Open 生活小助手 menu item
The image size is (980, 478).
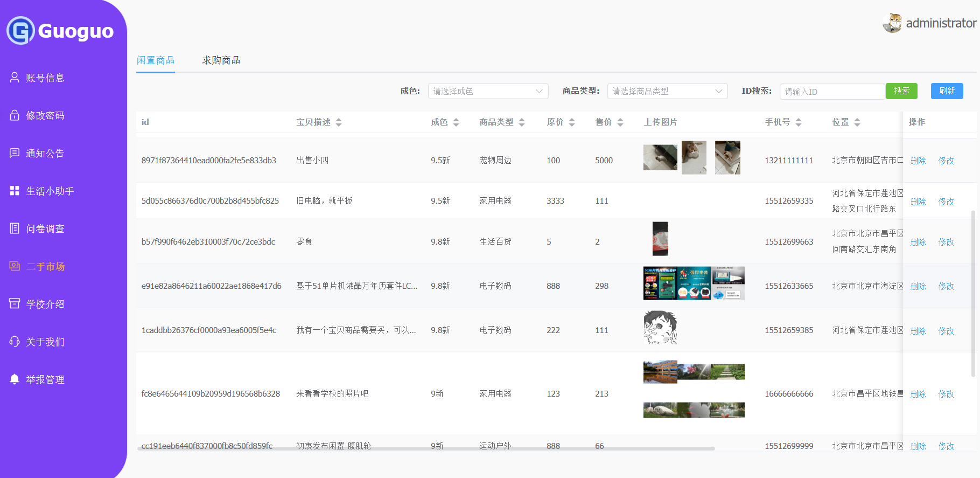50,191
